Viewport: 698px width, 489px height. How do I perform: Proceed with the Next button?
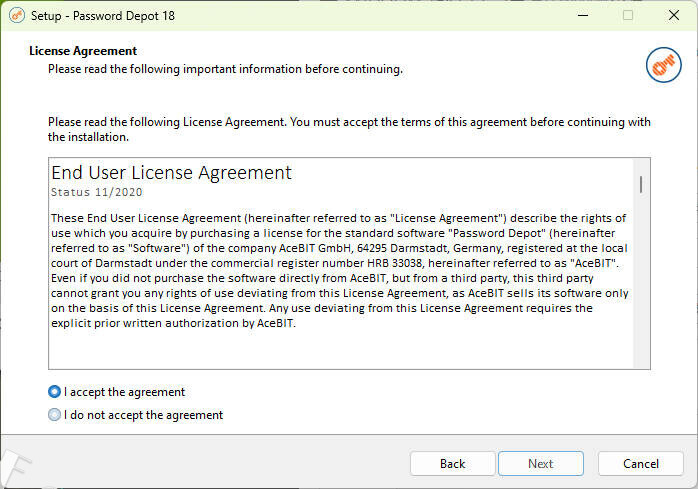540,464
